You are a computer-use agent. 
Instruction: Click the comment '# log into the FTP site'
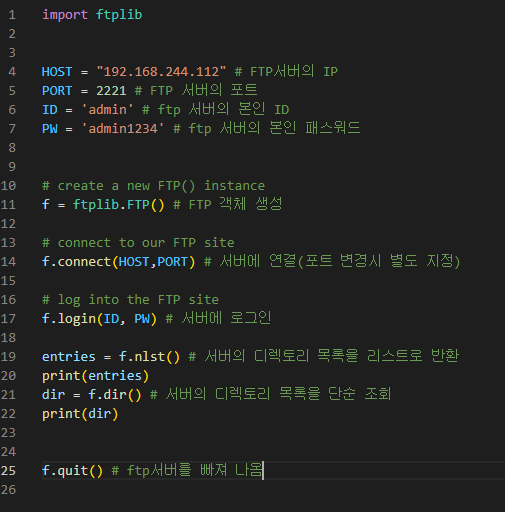click(x=130, y=300)
